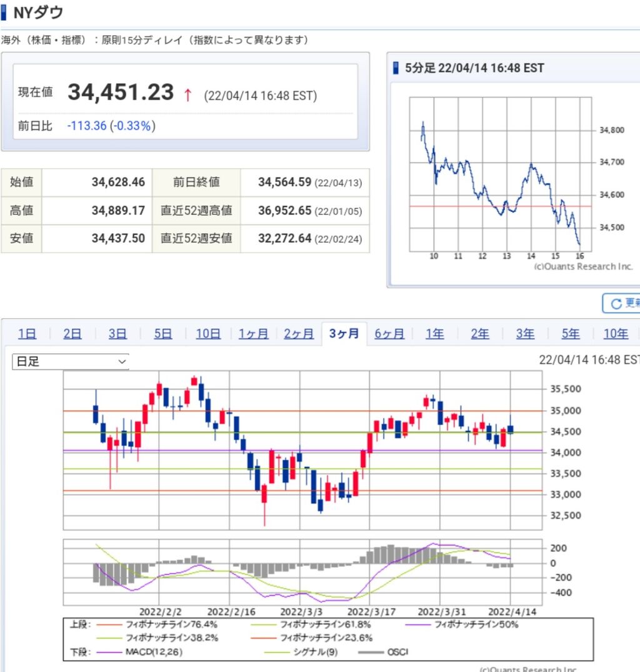Show the 10日 chart range
The height and width of the screenshot is (672, 640).
pos(208,333)
